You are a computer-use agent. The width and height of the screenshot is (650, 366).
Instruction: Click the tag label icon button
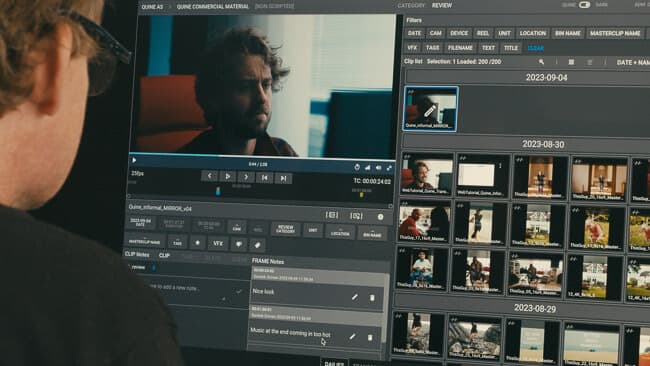point(257,245)
